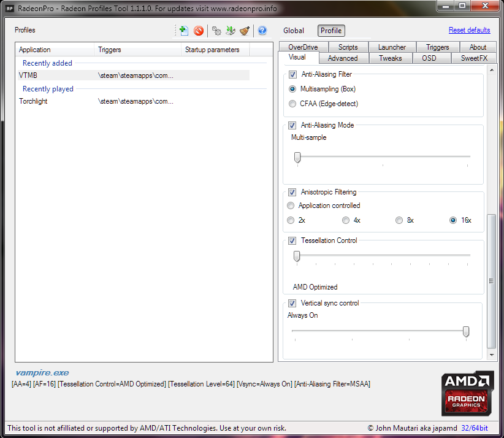504x438 pixels.
Task: Switch to the SweetFX tab
Action: (x=474, y=58)
